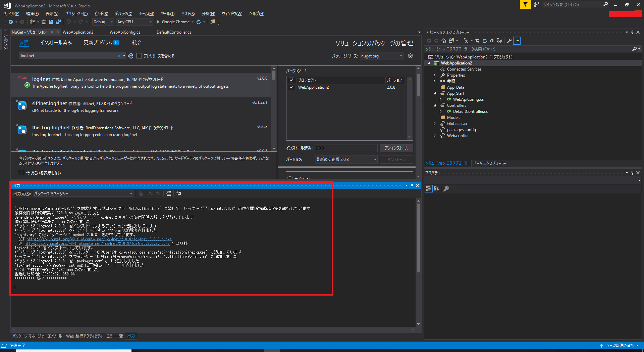Image resolution: width=644 pixels, height=352 pixels.
Task: Click the browser refresh icon next to Google Chrome
Action: [199, 22]
